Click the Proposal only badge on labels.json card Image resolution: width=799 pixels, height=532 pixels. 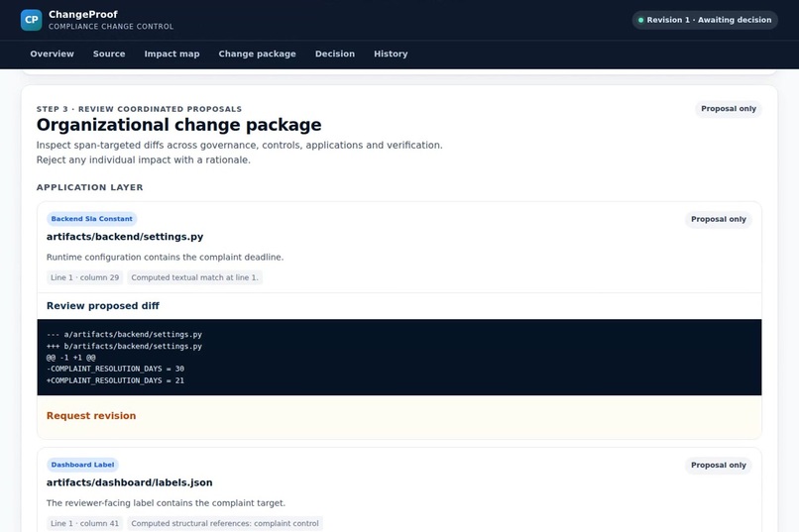[x=718, y=466]
